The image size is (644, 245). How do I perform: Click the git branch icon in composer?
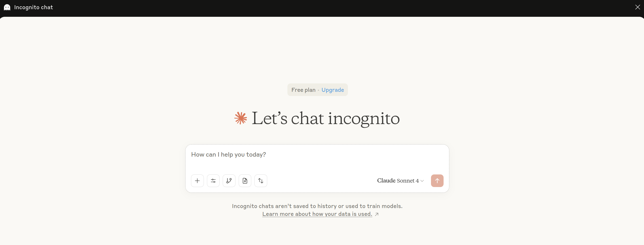pos(229,181)
